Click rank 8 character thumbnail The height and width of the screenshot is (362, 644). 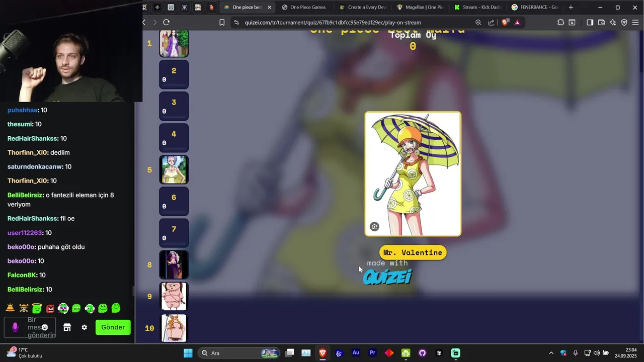(174, 264)
